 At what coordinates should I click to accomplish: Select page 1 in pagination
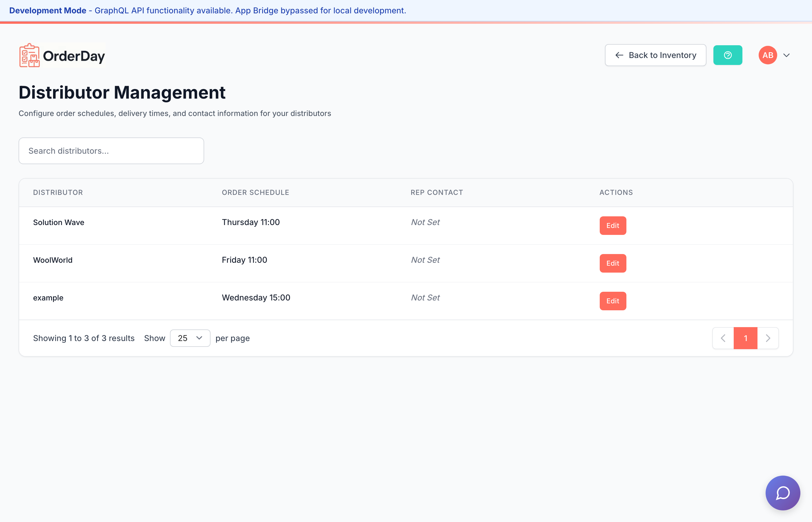coord(745,338)
